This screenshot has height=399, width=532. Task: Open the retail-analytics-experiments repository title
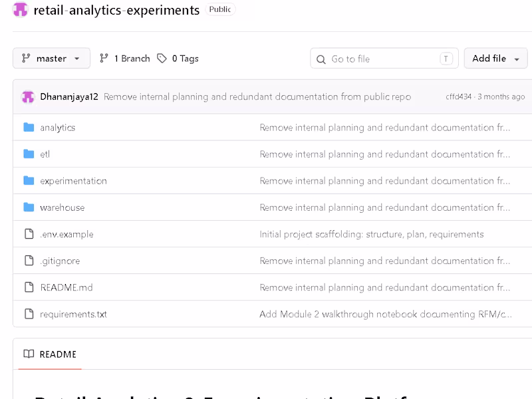pos(116,10)
